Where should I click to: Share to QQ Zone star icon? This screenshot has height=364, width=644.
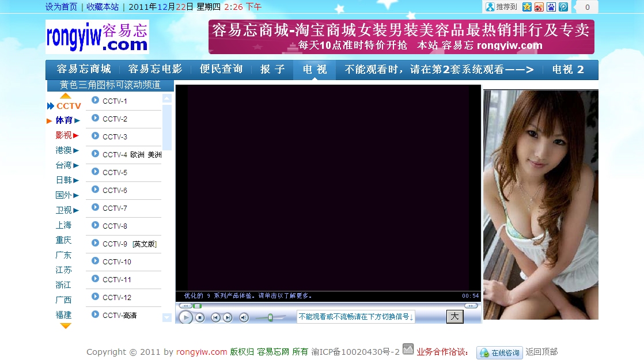[x=527, y=7]
